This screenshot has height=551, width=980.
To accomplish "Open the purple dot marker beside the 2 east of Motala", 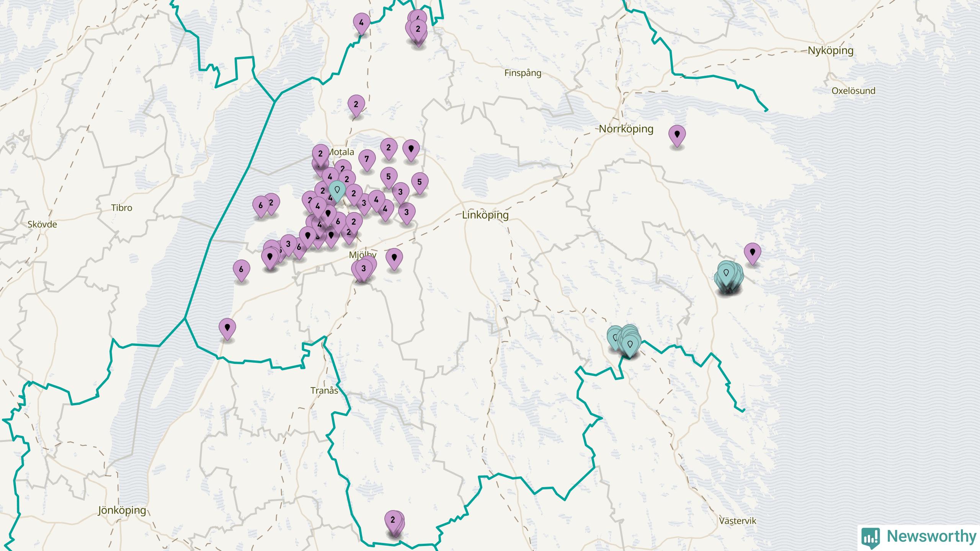I will [x=411, y=150].
